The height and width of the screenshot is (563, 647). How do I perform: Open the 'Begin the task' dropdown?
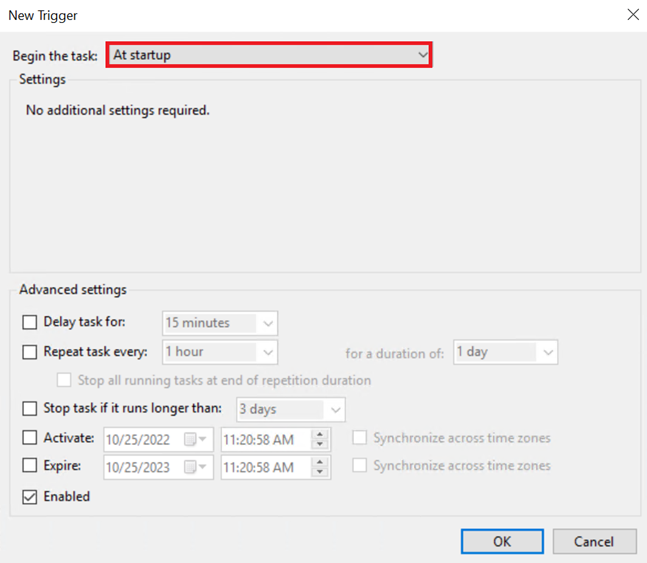click(x=269, y=55)
